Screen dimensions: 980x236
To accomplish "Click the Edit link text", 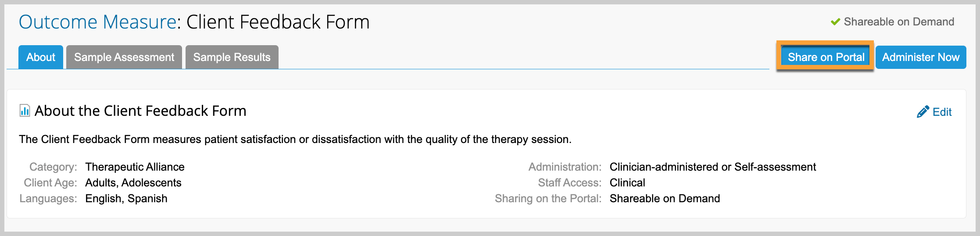I will (942, 112).
